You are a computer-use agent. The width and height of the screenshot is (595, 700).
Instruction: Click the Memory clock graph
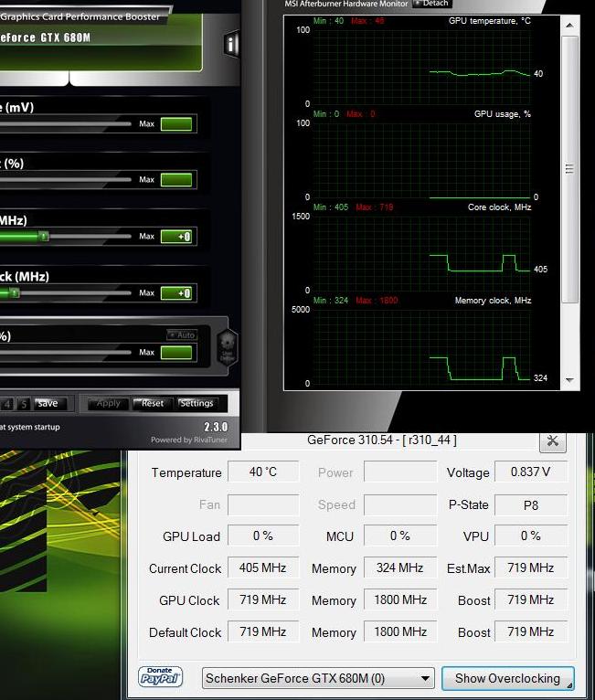tap(422, 347)
